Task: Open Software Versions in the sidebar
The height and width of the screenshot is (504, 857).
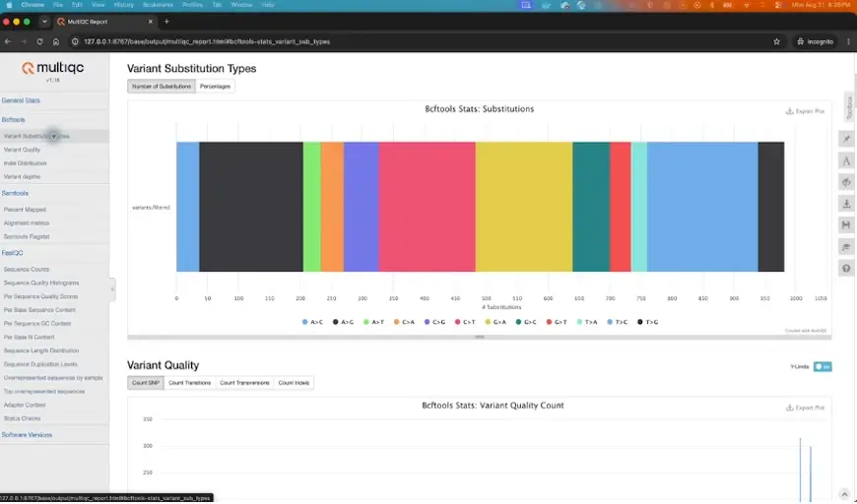Action: 27,435
